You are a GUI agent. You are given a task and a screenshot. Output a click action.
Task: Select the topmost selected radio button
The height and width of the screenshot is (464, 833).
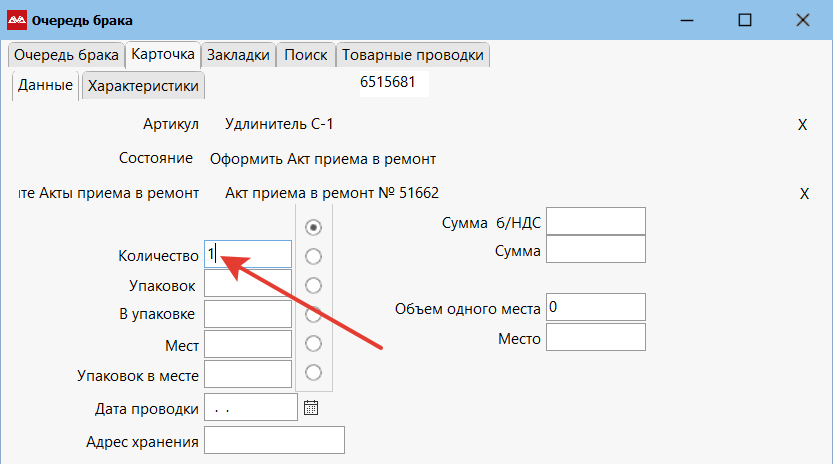[x=313, y=227]
